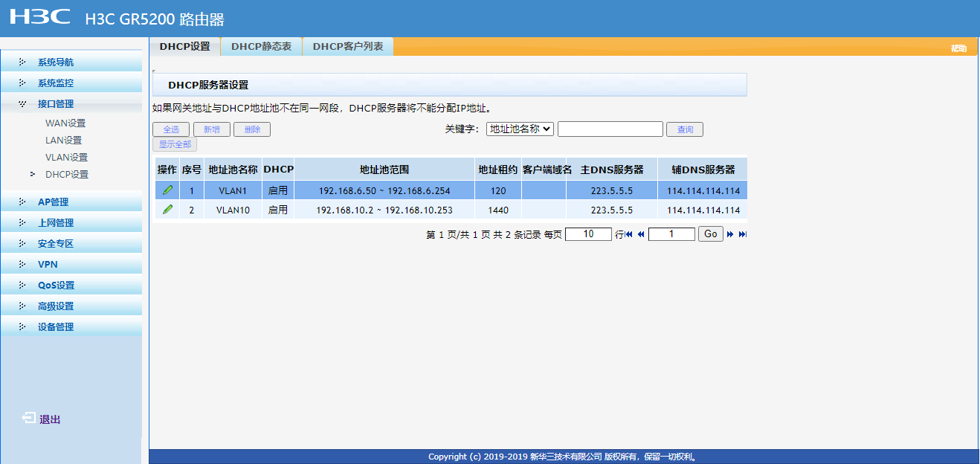Screen dimensions: 980x464
Task: Click the 地址租约 column header
Action: click(498, 170)
